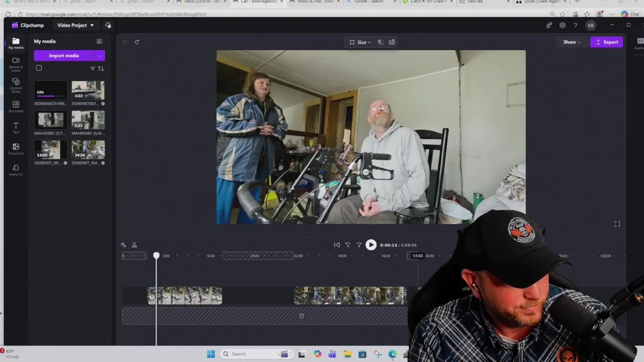644x362 pixels.
Task: Click the cloud sync status icon
Action: pos(108,25)
